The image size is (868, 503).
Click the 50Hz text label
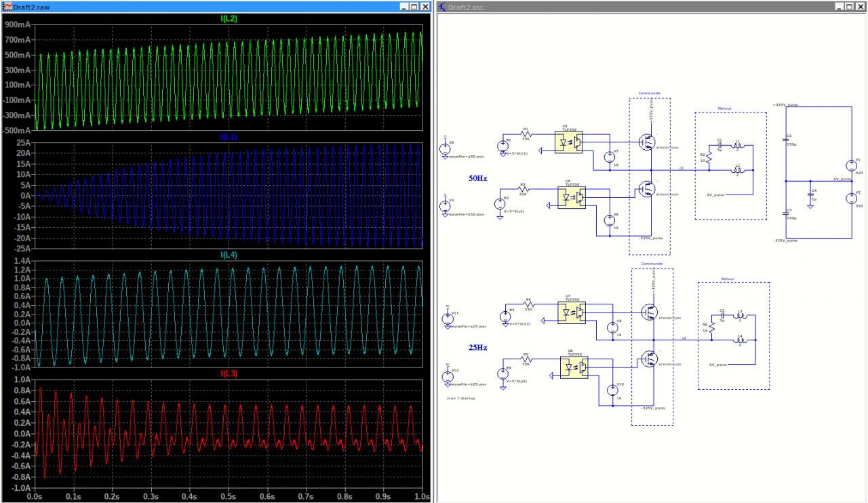pyautogui.click(x=479, y=179)
